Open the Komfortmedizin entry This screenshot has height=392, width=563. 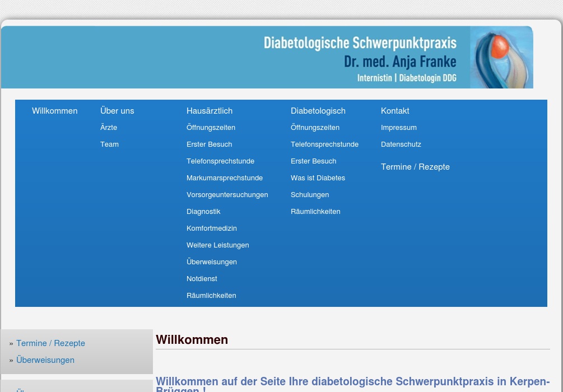click(211, 228)
